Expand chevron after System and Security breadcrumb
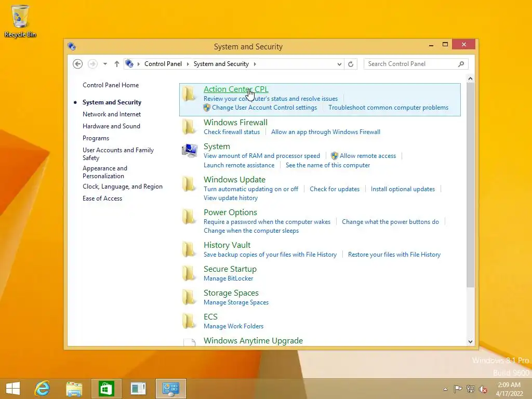This screenshot has height=399, width=532. pyautogui.click(x=255, y=64)
